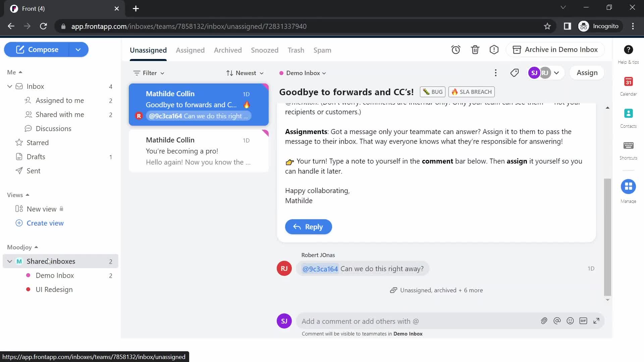Click the Shortcuts keyboard icon

(x=629, y=144)
